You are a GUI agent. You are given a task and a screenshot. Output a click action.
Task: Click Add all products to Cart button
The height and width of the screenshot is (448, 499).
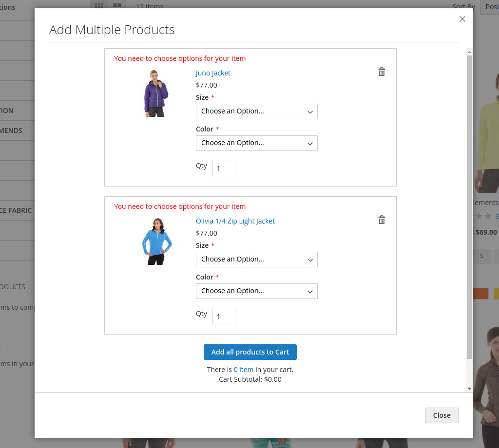(250, 352)
